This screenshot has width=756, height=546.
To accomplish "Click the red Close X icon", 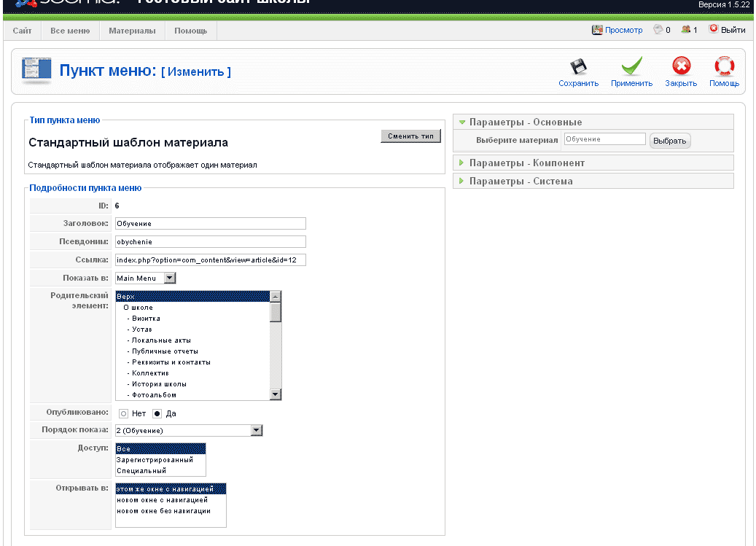I will click(681, 66).
